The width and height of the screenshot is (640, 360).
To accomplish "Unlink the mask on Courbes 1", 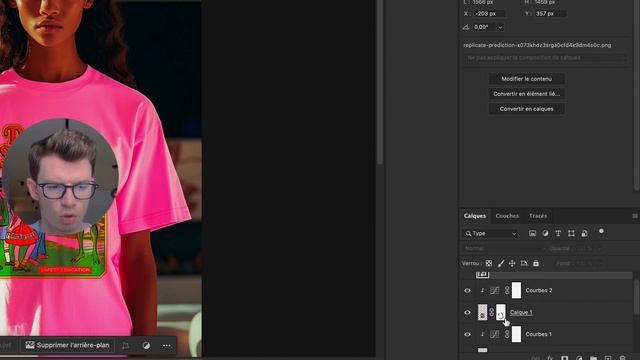I will pos(507,334).
